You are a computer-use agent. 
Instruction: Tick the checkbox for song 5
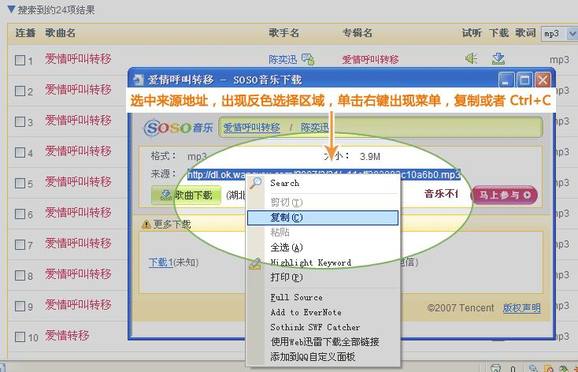tap(20, 183)
